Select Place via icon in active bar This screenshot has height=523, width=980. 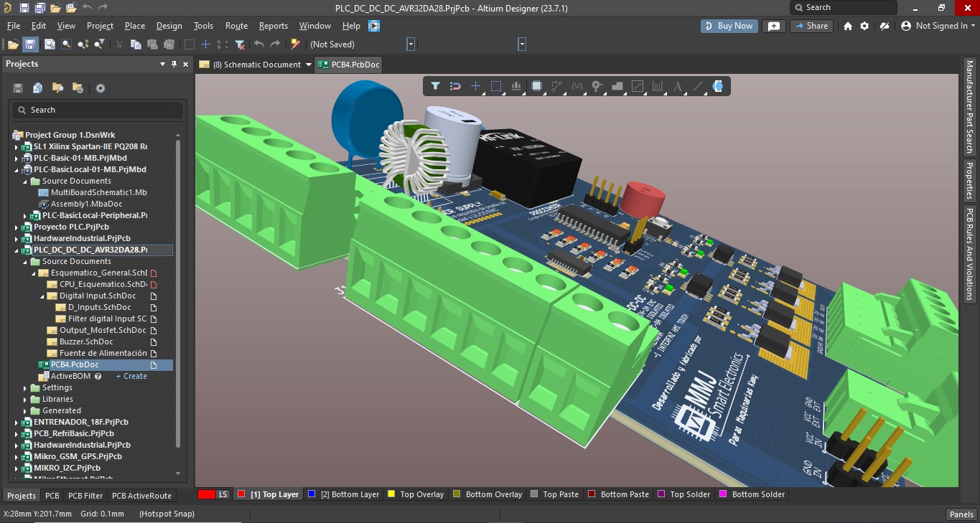597,86
